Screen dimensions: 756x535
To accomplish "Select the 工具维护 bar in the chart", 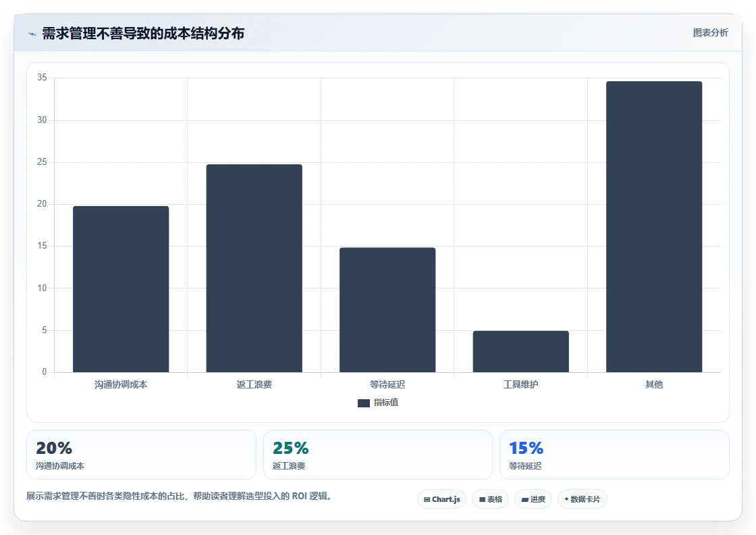I will coord(520,351).
